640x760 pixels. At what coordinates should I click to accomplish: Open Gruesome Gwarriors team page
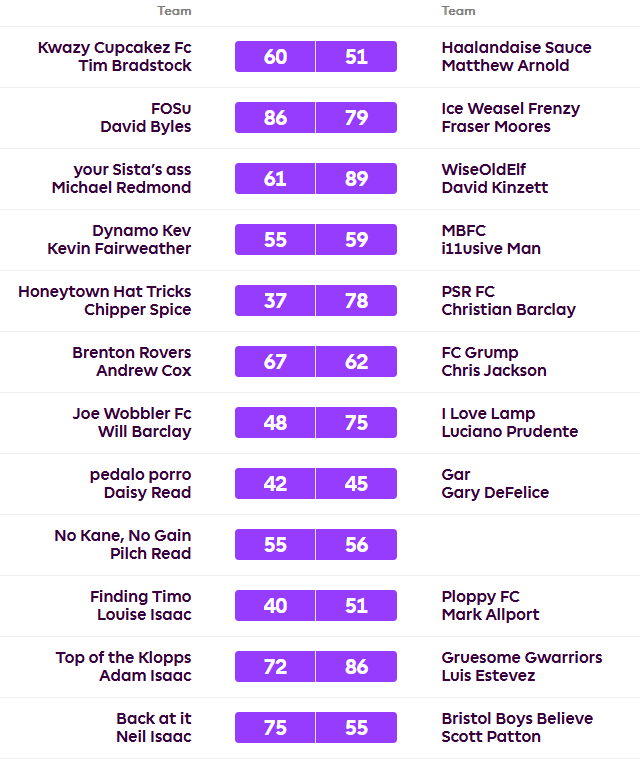[x=522, y=658]
